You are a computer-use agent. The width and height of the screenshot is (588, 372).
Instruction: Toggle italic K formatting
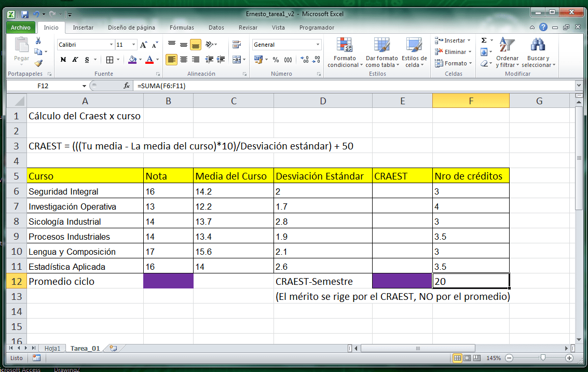pyautogui.click(x=75, y=60)
